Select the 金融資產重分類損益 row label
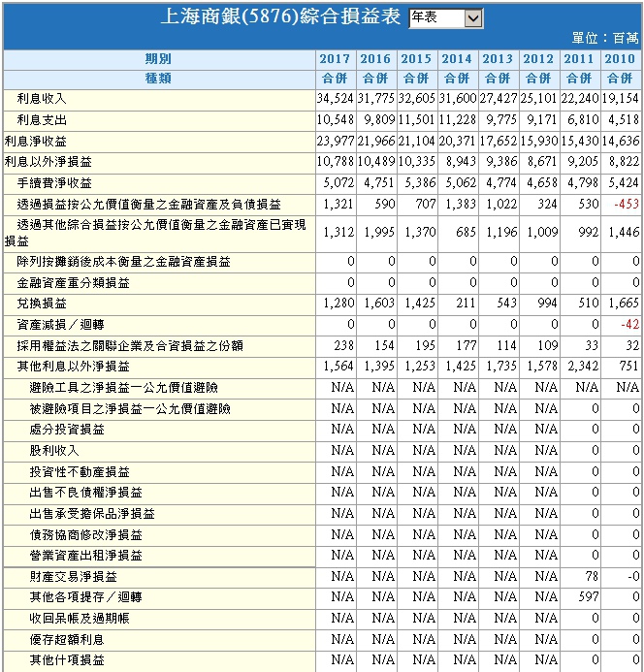 pos(73,283)
